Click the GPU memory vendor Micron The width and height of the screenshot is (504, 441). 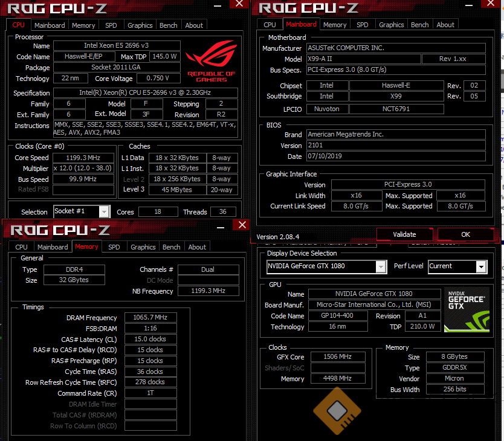455,378
